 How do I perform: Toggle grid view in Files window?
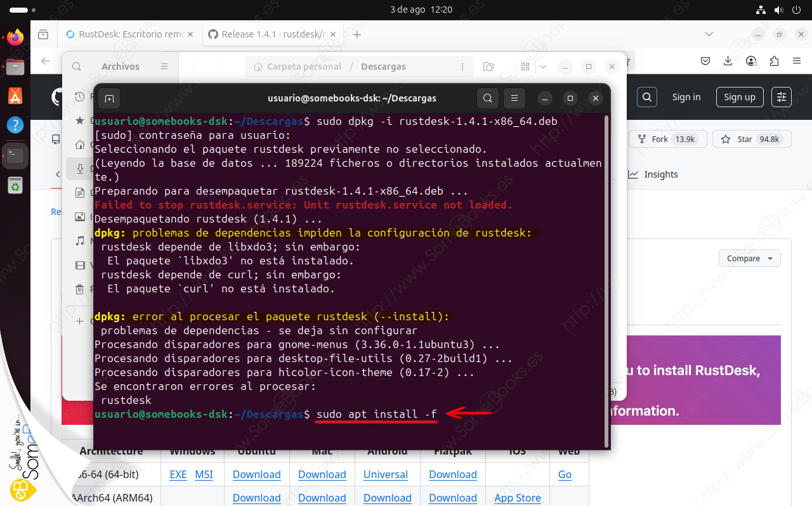click(525, 67)
